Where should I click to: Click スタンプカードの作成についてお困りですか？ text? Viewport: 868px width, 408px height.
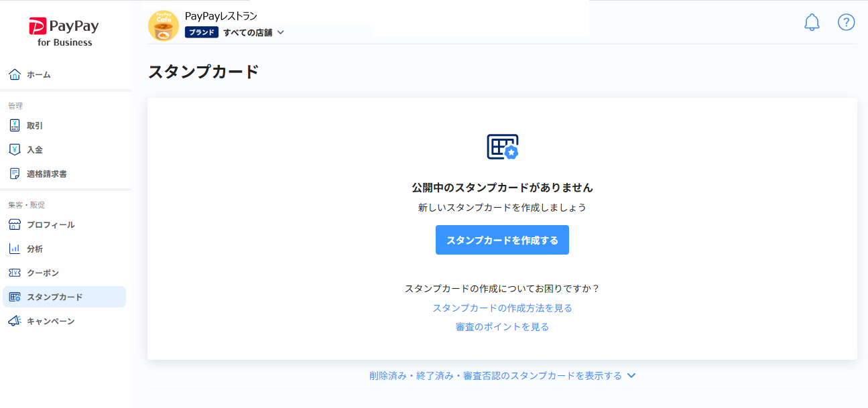click(x=502, y=289)
